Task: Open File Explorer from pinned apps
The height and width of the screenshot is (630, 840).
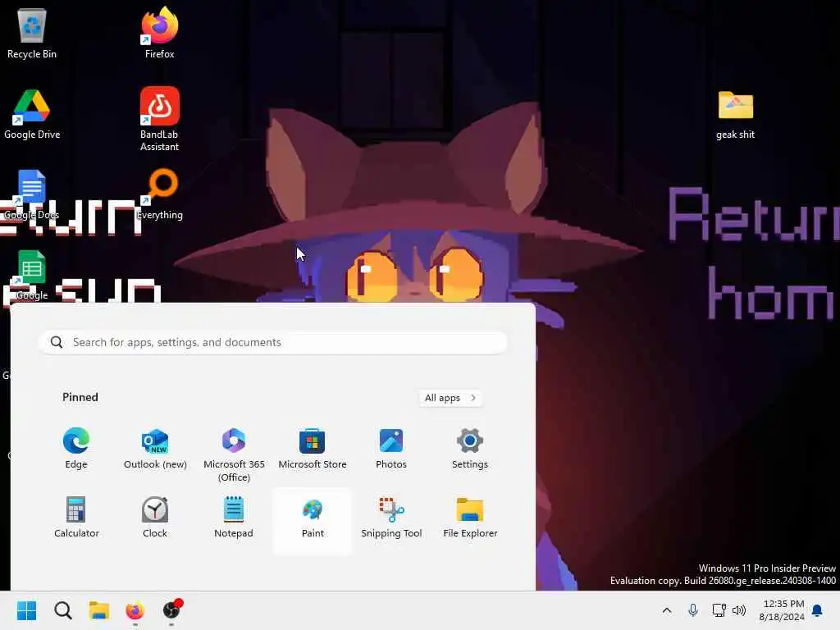Action: pyautogui.click(x=470, y=518)
